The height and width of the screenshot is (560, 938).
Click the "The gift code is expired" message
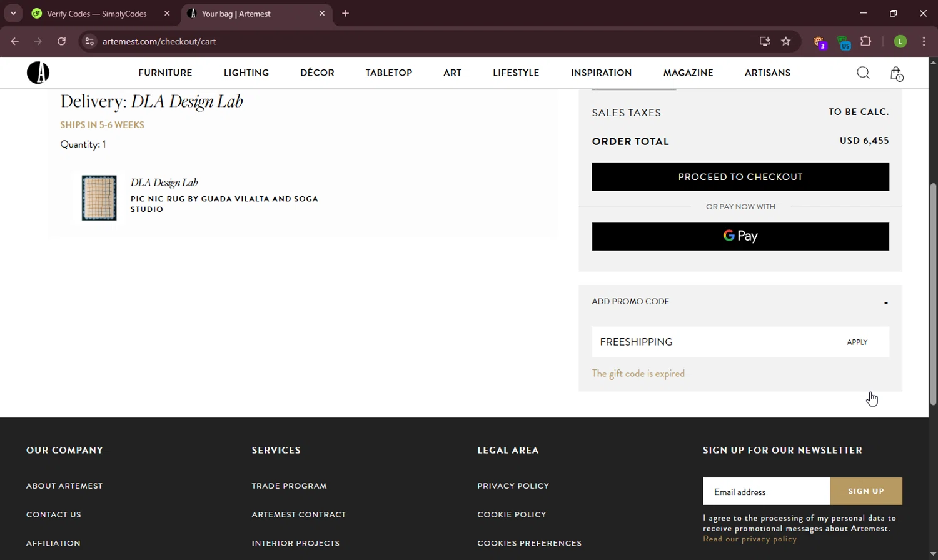(638, 373)
